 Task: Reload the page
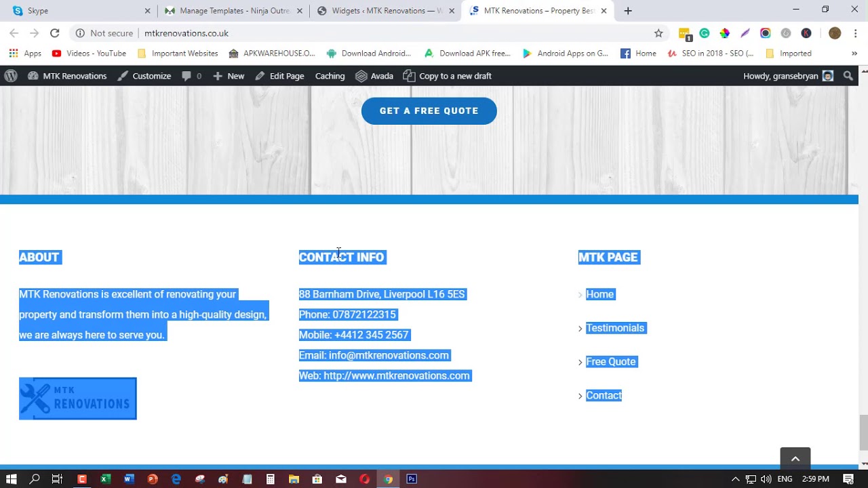[x=55, y=33]
